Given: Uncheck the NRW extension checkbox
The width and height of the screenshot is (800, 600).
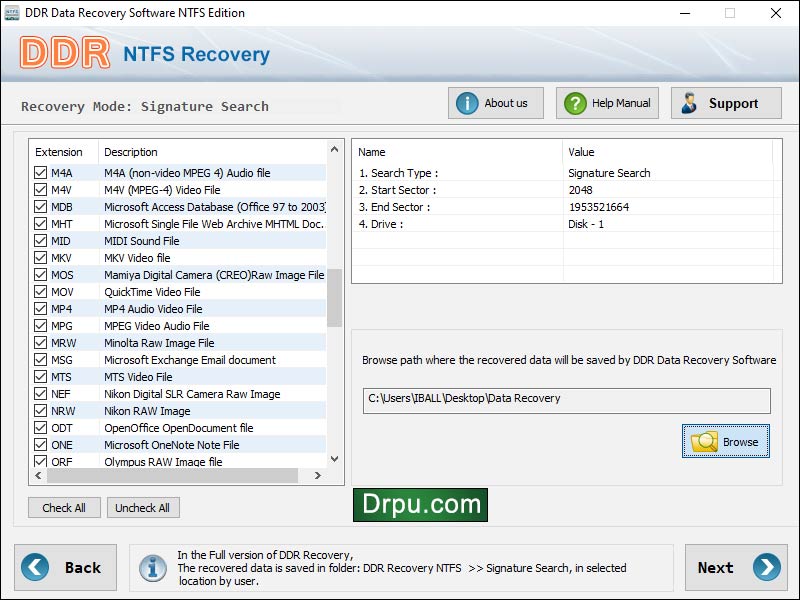Looking at the screenshot, I should [40, 411].
